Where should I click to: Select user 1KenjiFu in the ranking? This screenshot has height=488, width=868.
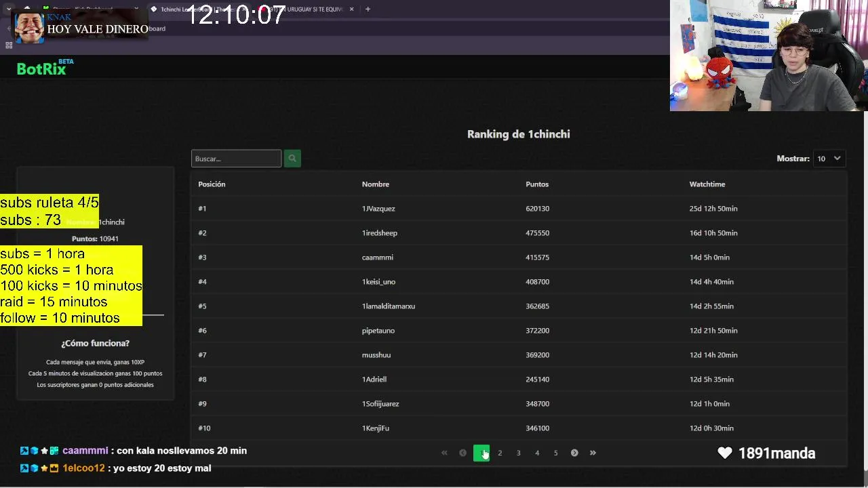click(x=376, y=428)
